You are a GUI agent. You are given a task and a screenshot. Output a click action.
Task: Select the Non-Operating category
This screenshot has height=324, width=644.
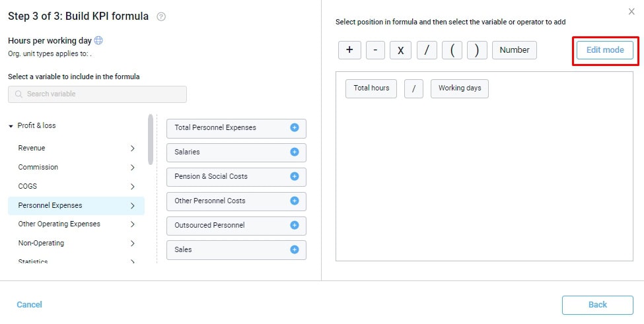[41, 243]
